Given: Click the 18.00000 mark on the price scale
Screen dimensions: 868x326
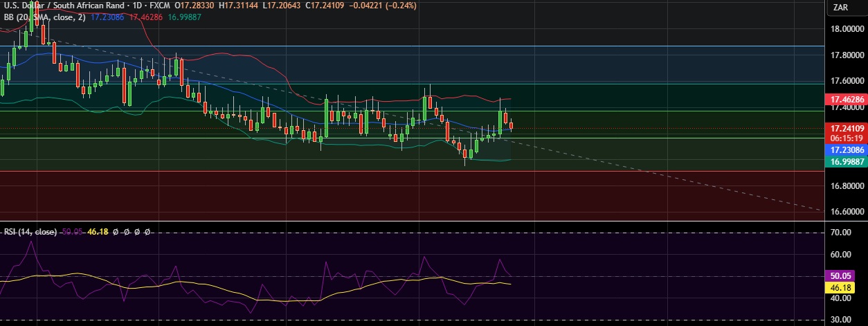Looking at the screenshot, I should coord(846,29).
